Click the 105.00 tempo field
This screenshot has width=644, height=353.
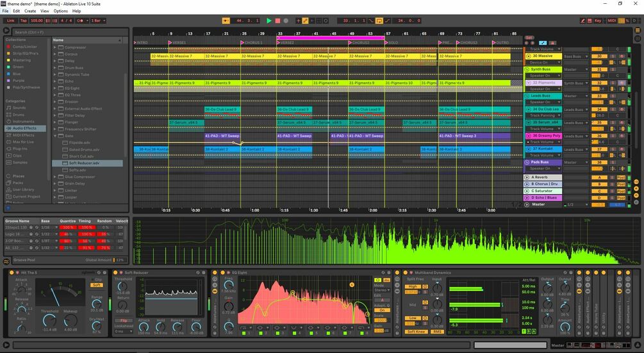point(37,21)
